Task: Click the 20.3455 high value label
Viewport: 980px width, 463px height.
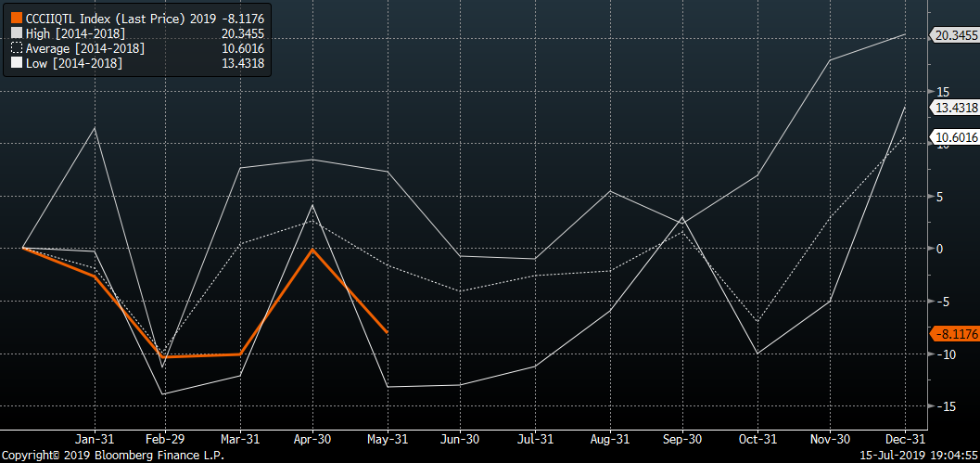Action: tap(954, 35)
